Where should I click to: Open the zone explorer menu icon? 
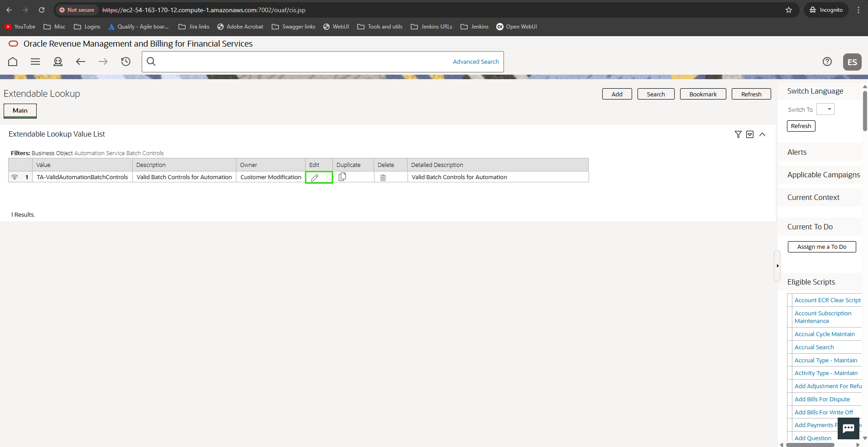[750, 134]
